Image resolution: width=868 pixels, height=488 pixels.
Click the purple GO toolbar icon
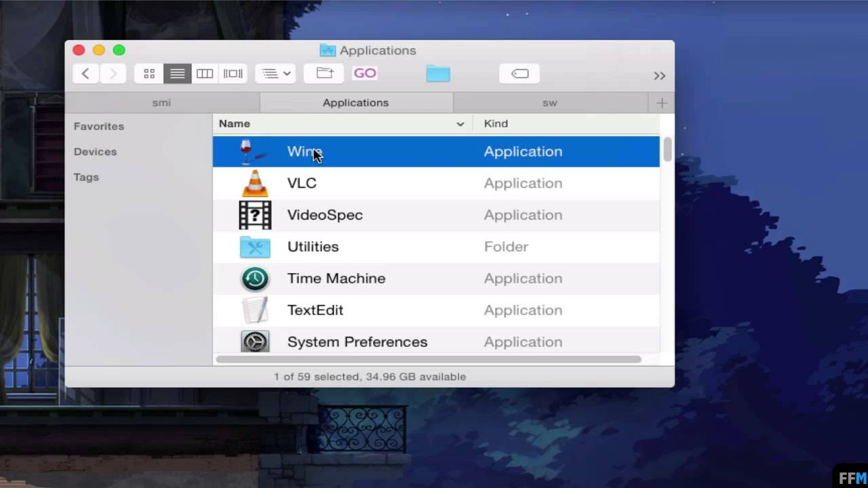coord(365,73)
